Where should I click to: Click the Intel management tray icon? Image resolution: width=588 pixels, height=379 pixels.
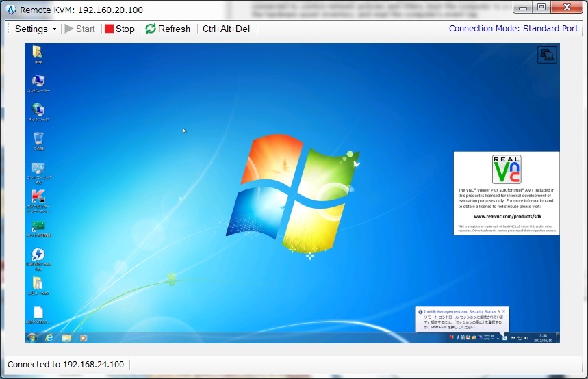[x=504, y=338]
